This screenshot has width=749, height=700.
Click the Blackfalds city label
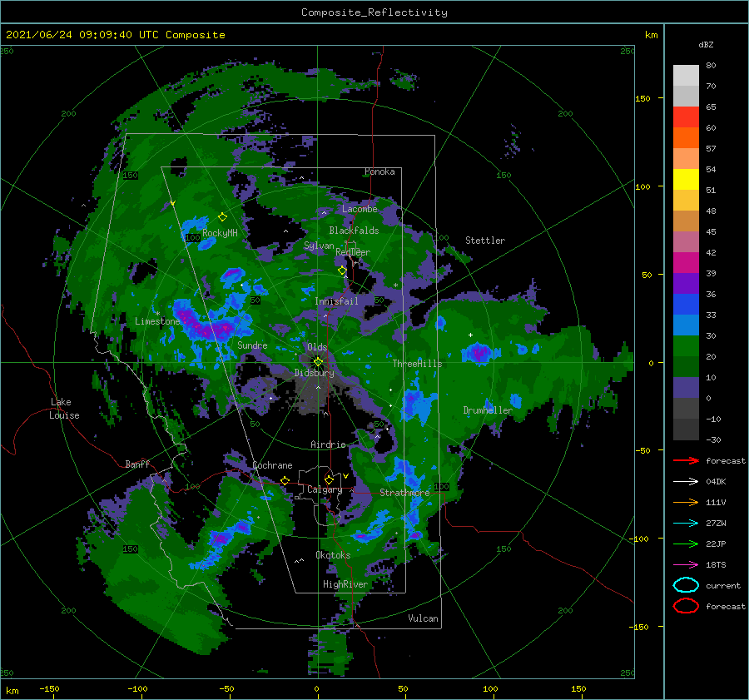(354, 231)
